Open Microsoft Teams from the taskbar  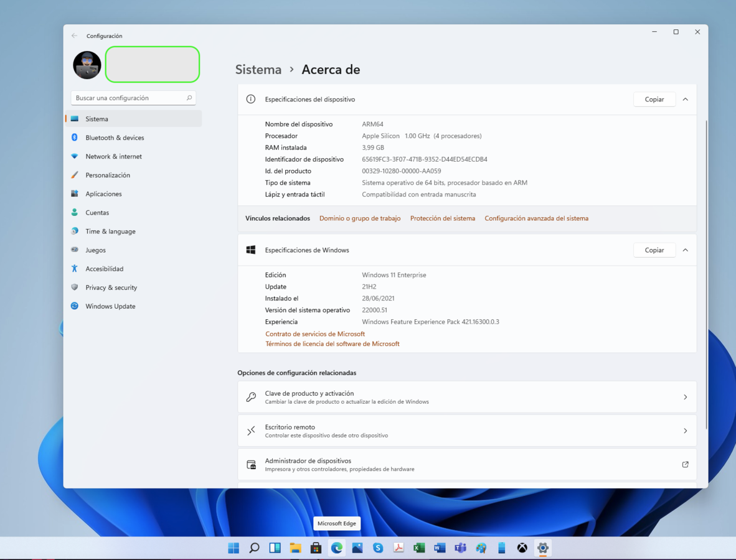click(461, 548)
